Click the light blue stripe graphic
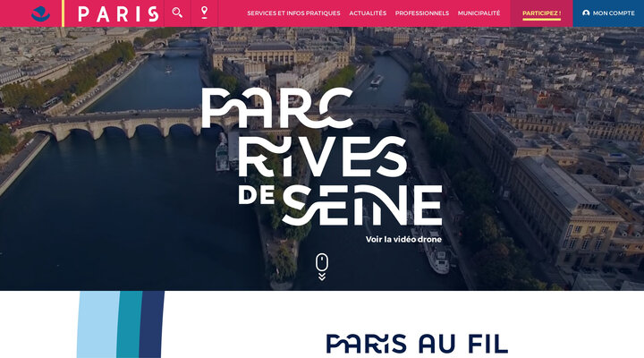 pyautogui.click(x=97, y=324)
